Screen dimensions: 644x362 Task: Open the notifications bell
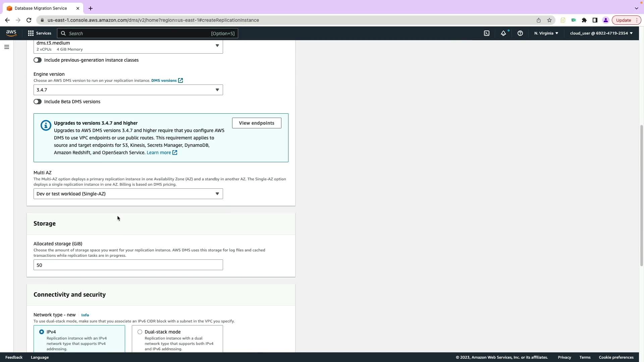pos(503,33)
